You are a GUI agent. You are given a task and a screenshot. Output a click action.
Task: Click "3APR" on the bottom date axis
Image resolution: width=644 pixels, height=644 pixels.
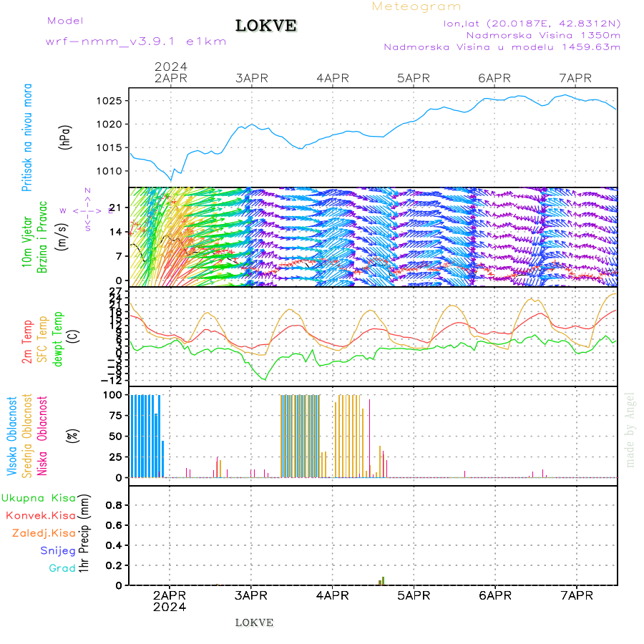[x=251, y=595]
